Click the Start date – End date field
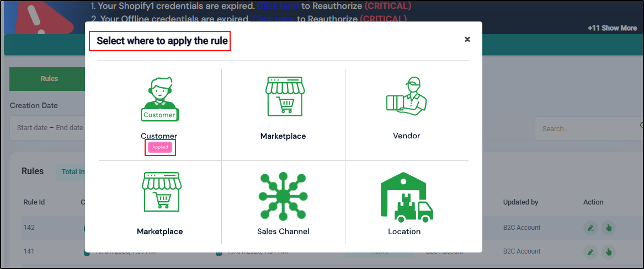This screenshot has width=644, height=269. pyautogui.click(x=50, y=128)
